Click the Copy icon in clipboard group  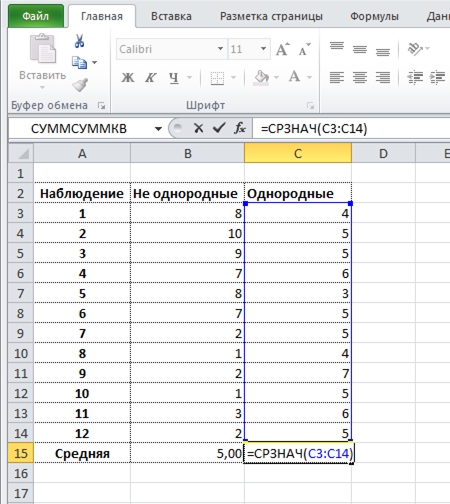tap(79, 62)
